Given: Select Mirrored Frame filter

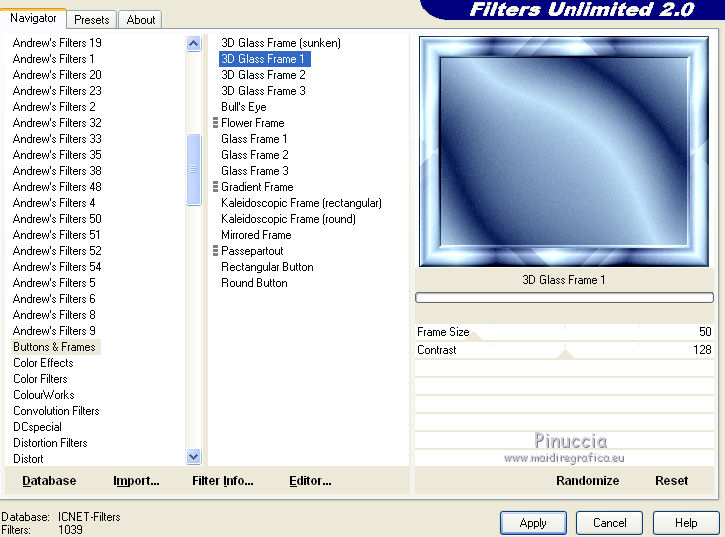Looking at the screenshot, I should [x=256, y=235].
